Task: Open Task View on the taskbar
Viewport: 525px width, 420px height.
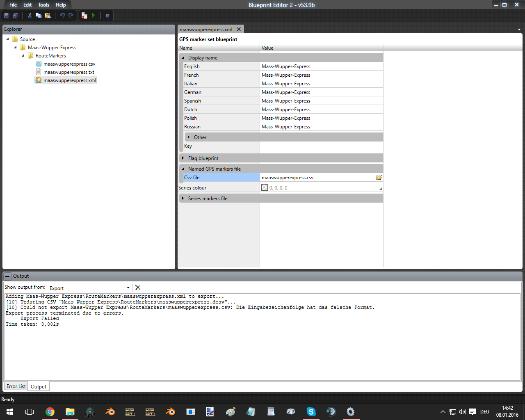Action: pos(30,412)
